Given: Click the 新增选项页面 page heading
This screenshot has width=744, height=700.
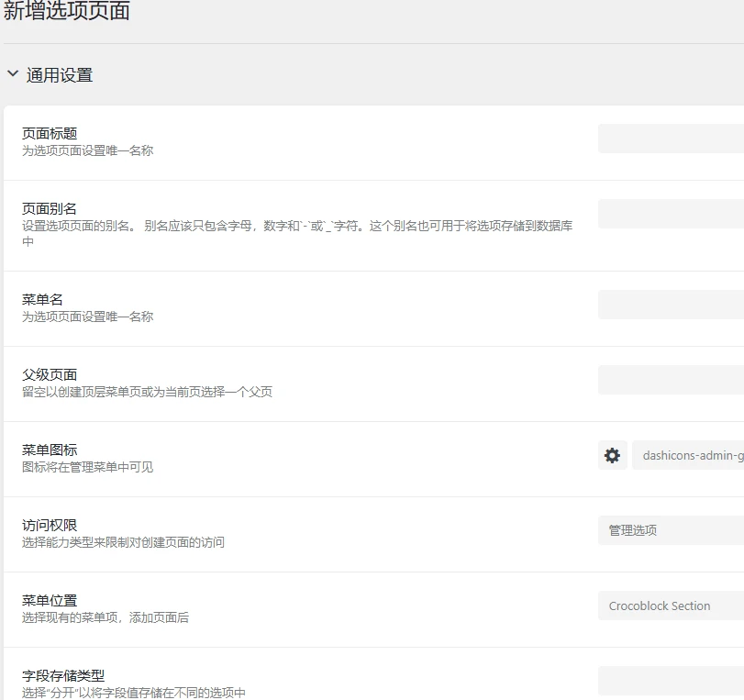Looking at the screenshot, I should 66,12.
